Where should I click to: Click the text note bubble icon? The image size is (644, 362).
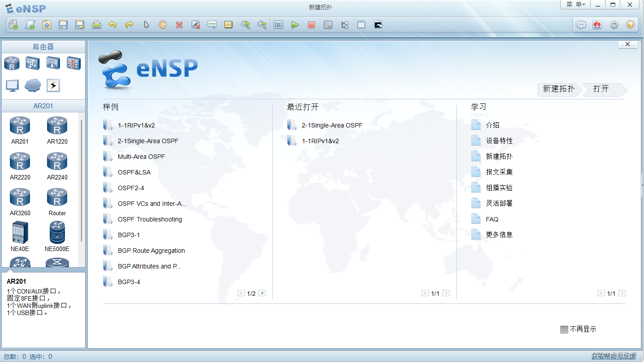[212, 25]
